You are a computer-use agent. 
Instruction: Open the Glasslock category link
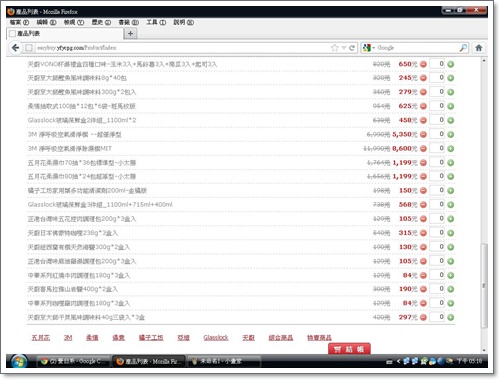tap(216, 338)
